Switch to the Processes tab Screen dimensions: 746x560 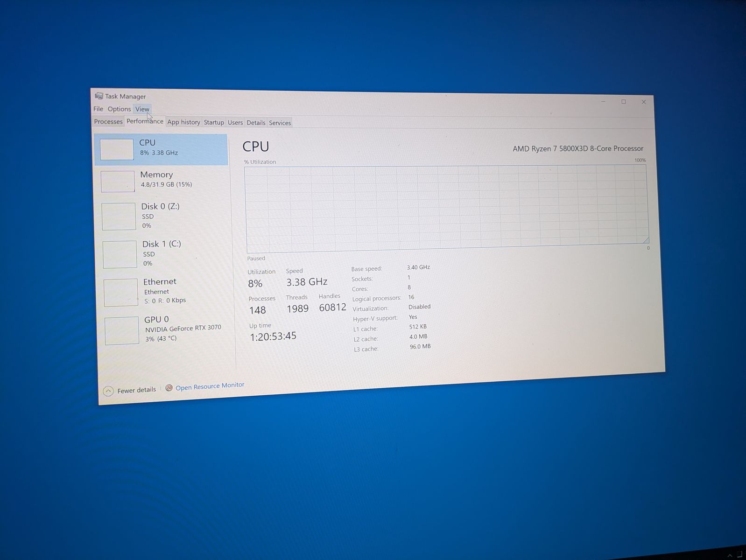pos(108,121)
